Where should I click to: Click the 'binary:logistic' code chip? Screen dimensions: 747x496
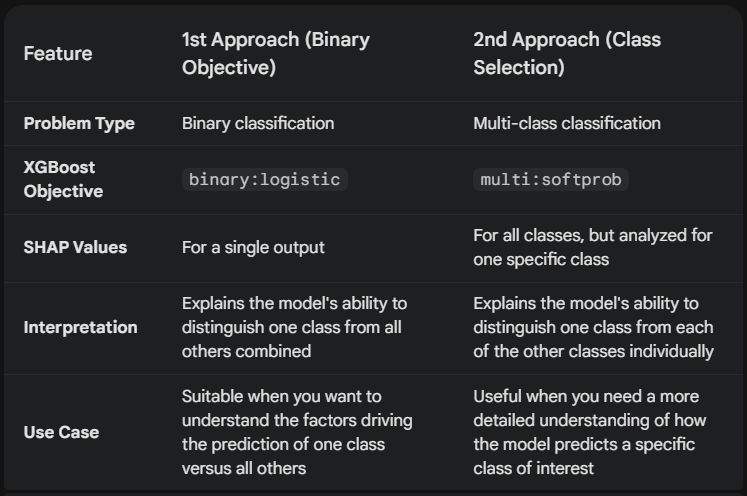click(x=264, y=180)
